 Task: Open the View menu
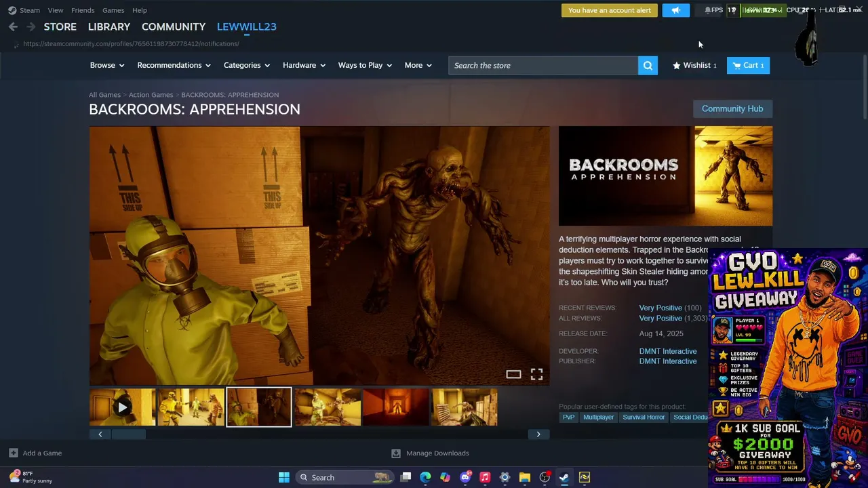(56, 10)
